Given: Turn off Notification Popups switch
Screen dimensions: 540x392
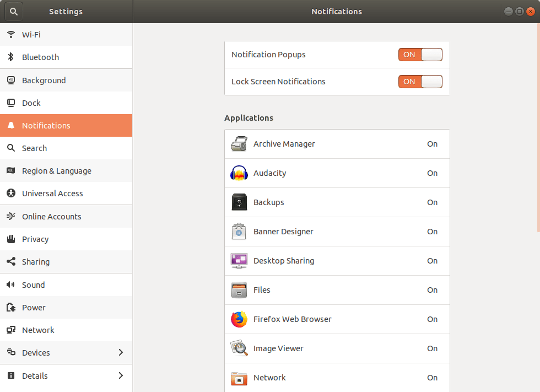Looking at the screenshot, I should [420, 55].
